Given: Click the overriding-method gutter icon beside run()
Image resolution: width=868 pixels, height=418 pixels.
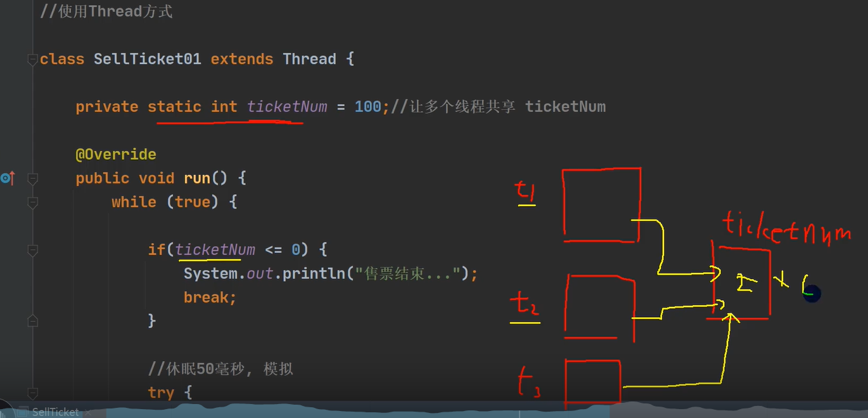Looking at the screenshot, I should tap(7, 178).
